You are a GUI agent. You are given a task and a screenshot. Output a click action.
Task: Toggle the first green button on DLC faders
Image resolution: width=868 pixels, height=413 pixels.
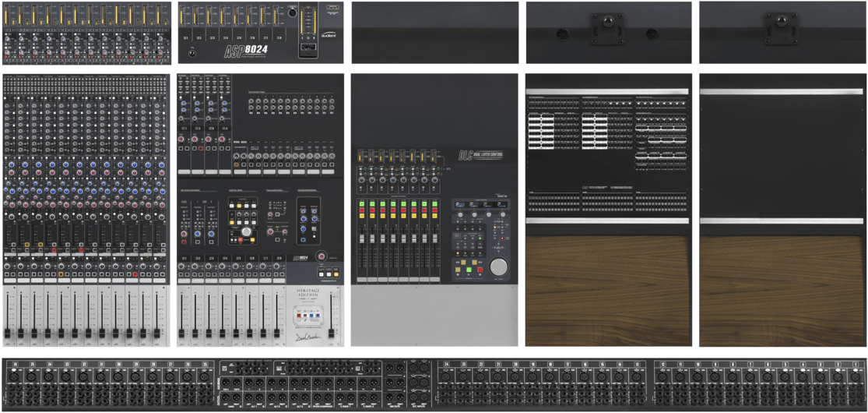point(361,204)
